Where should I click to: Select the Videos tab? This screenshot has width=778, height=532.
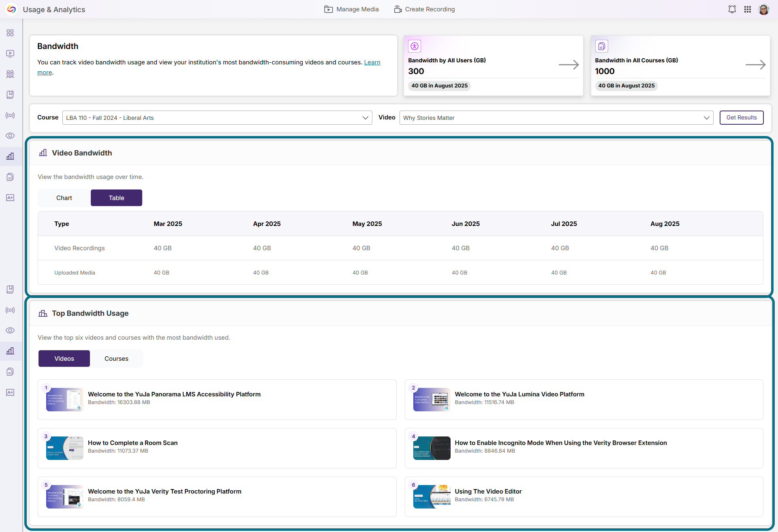click(64, 359)
